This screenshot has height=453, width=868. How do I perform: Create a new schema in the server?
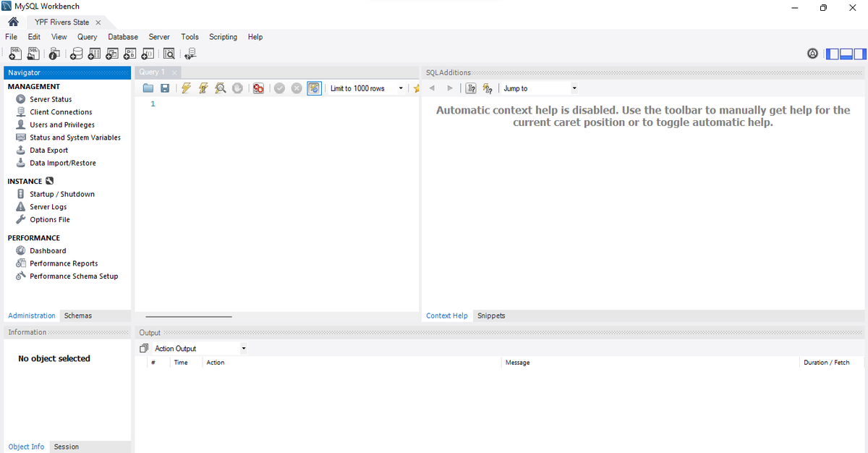coord(77,53)
